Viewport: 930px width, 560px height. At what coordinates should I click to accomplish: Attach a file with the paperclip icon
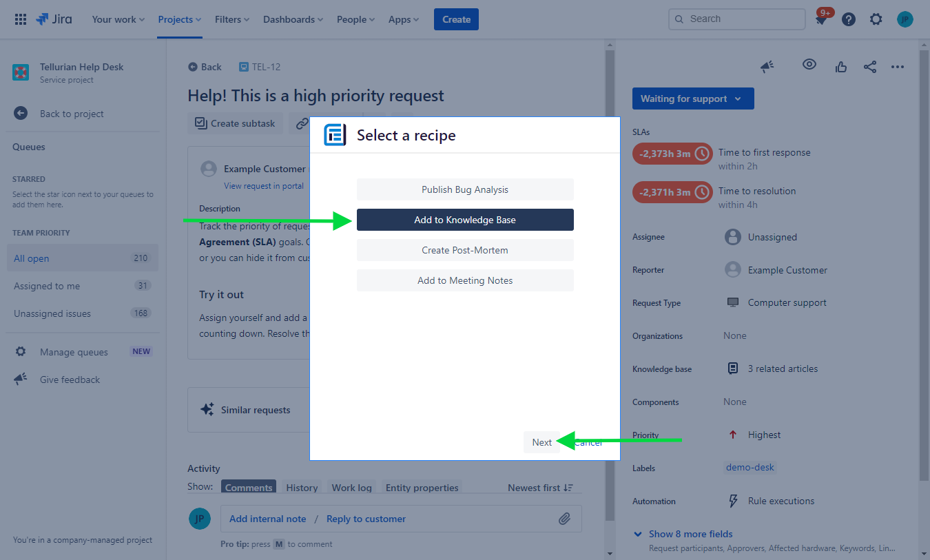click(x=564, y=518)
